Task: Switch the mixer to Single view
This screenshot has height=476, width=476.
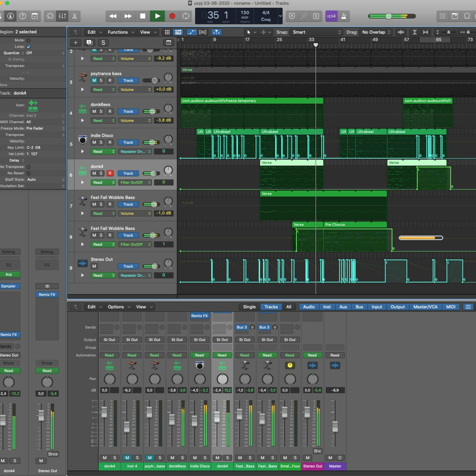Action: 249,307
